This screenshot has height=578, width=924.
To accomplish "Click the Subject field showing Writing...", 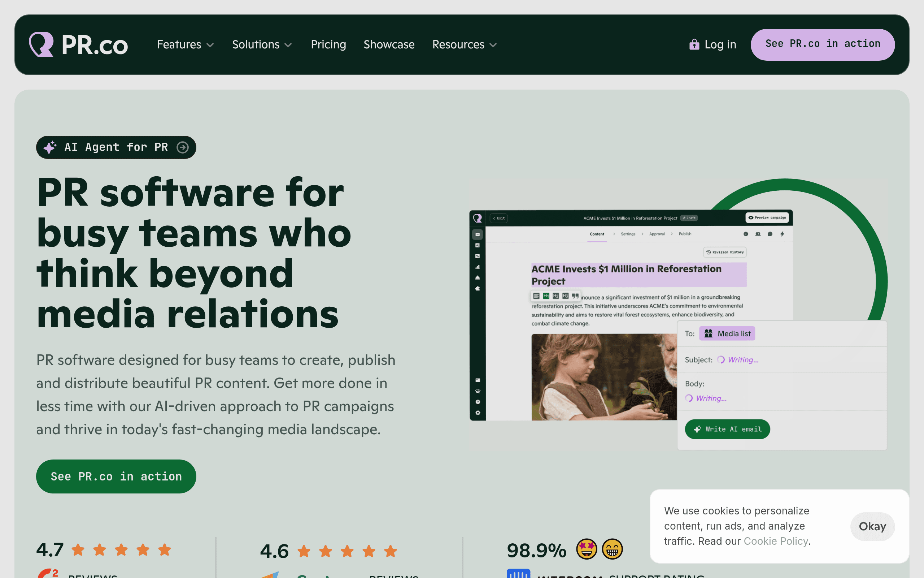I will coord(782,360).
